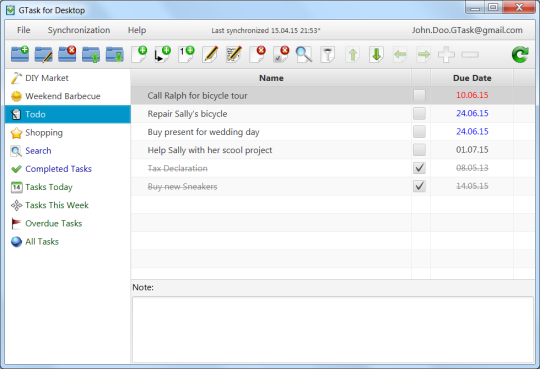Edit selected task with the pencil icon
The width and height of the screenshot is (540, 369).
click(x=210, y=54)
